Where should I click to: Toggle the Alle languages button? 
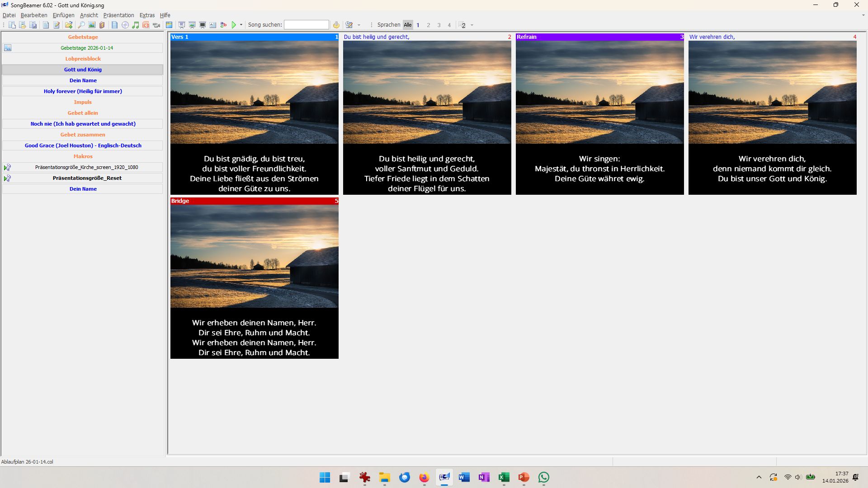tap(408, 25)
